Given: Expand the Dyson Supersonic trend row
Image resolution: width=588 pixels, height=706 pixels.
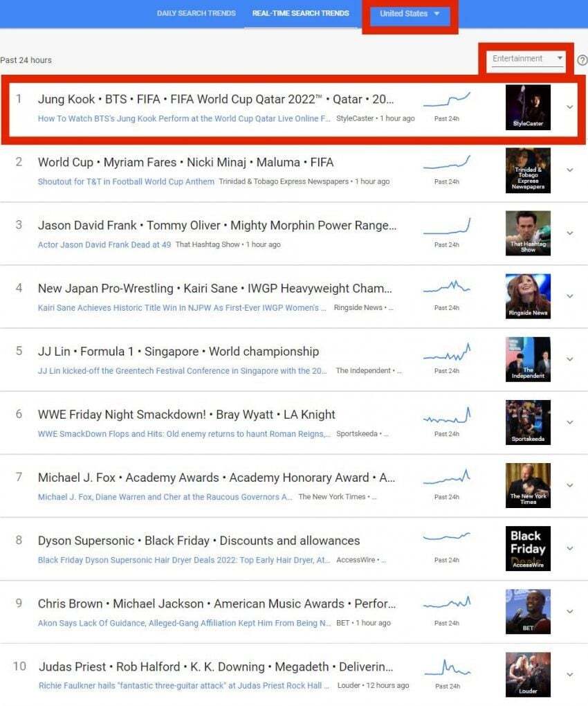Looking at the screenshot, I should click(x=569, y=548).
